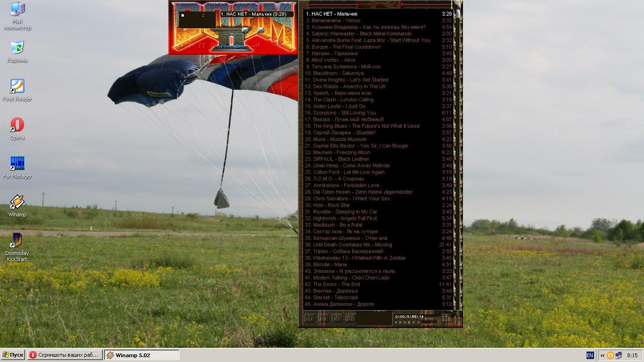Viewport: 644px width, 362px height.
Task: Launch Opera browser desktop shortcut
Action: pyautogui.click(x=17, y=129)
